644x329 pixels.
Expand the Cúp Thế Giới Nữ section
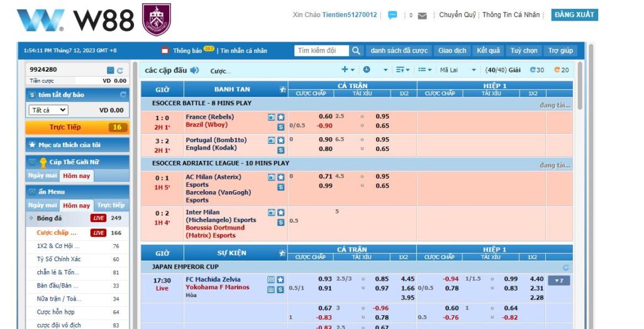(x=77, y=162)
